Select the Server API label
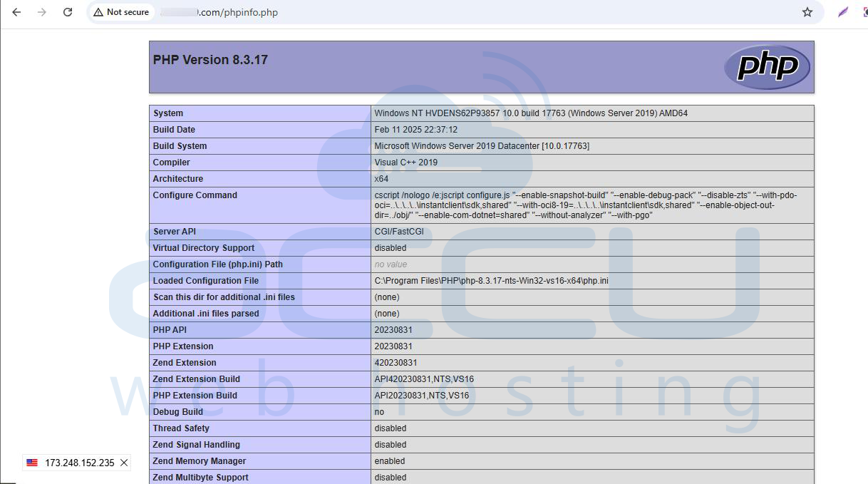Image resolution: width=868 pixels, height=484 pixels. point(174,232)
